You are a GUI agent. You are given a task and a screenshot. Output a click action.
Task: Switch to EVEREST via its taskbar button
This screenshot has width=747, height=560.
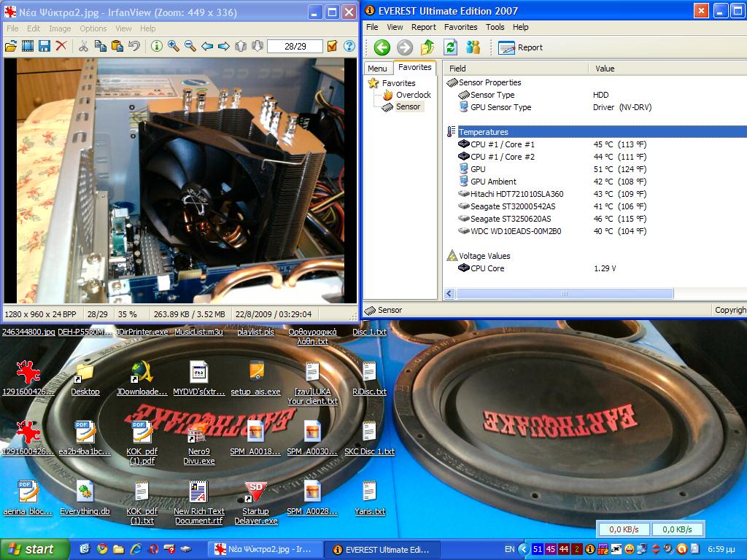(382, 550)
